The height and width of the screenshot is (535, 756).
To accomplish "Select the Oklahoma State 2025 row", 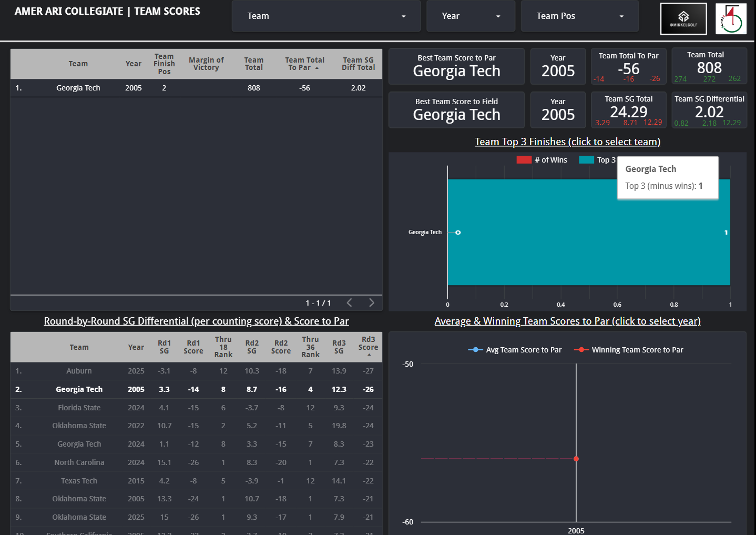I will tap(196, 517).
